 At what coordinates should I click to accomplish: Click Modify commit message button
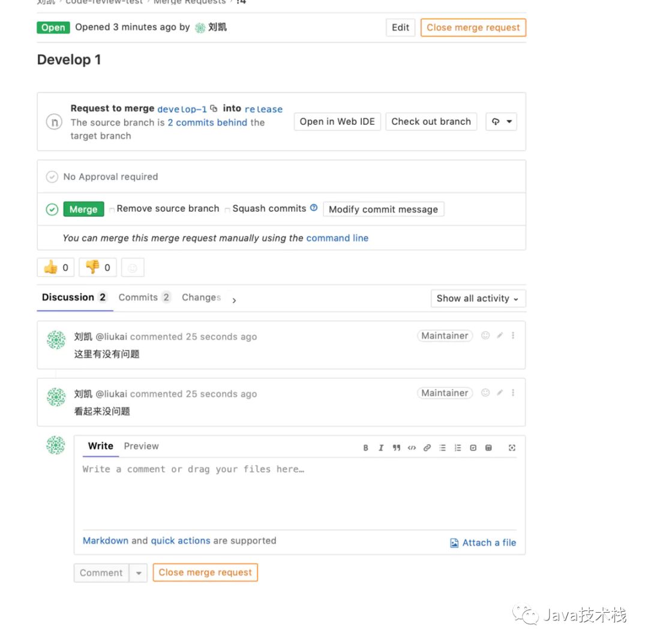[383, 209]
